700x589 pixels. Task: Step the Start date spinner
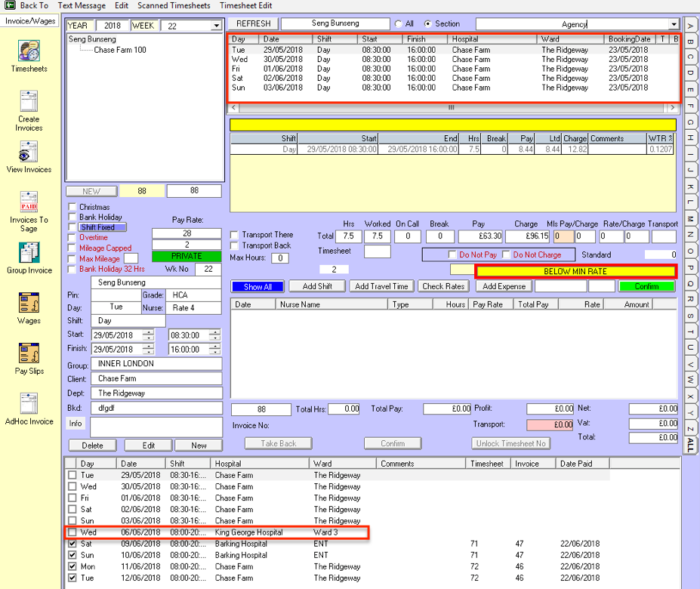(148, 335)
